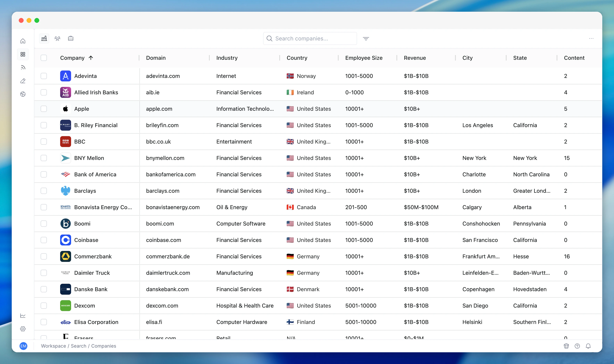This screenshot has width=614, height=364.
Task: Click the Apple logo icon
Action: pos(65,109)
